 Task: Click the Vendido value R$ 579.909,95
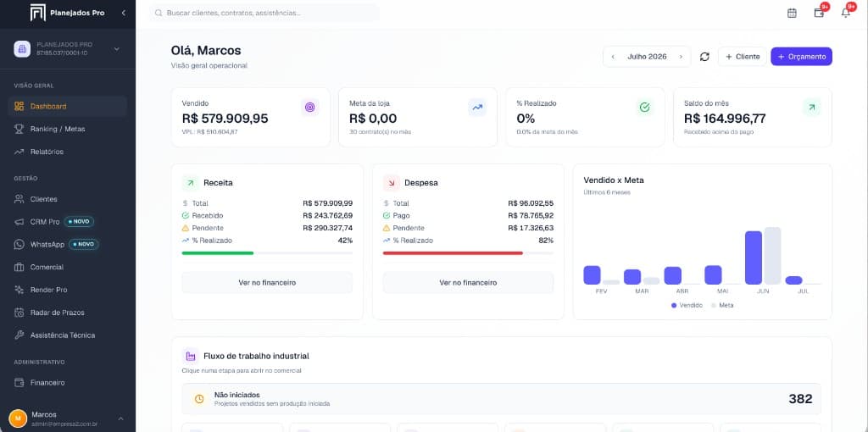(x=225, y=119)
